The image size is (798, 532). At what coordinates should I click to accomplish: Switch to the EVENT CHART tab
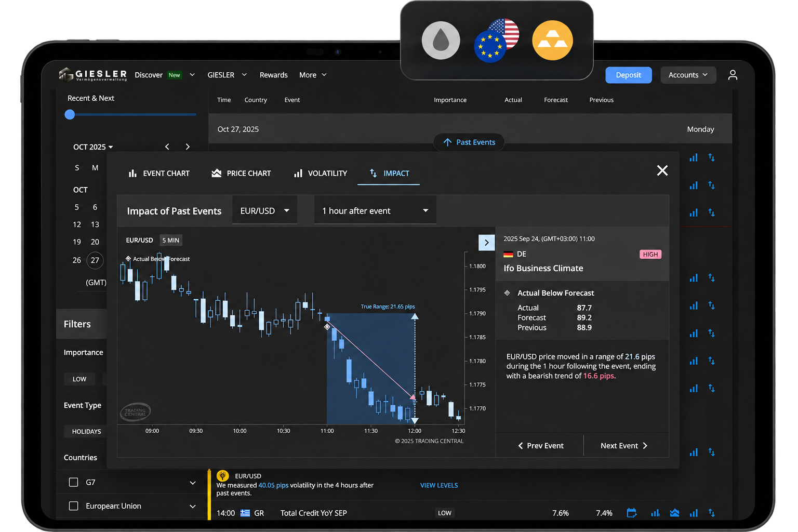pos(159,174)
